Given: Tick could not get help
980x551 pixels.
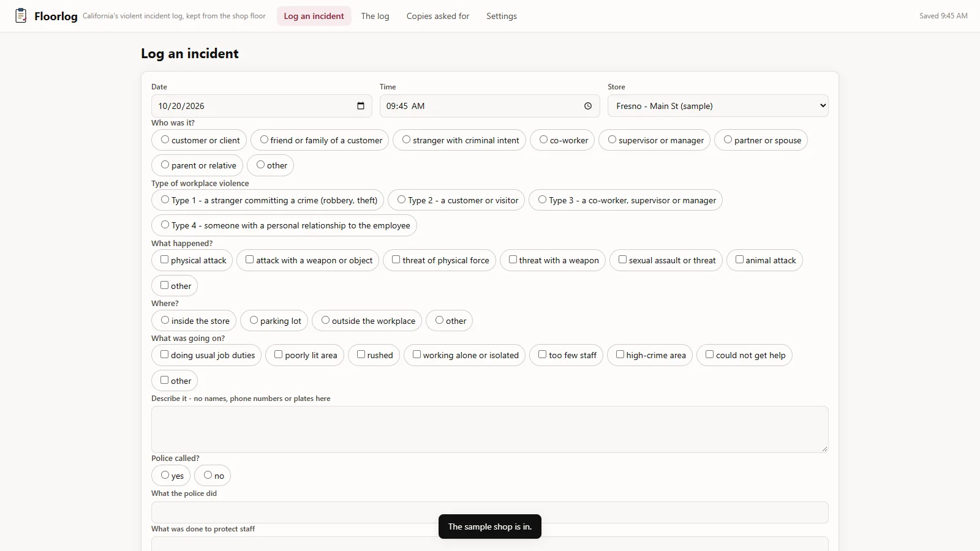Looking at the screenshot, I should pos(745,355).
